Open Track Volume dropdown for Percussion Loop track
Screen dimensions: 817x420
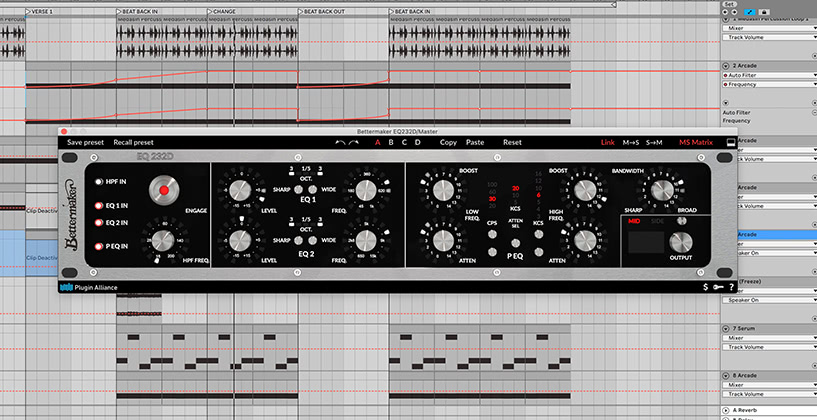coord(770,37)
